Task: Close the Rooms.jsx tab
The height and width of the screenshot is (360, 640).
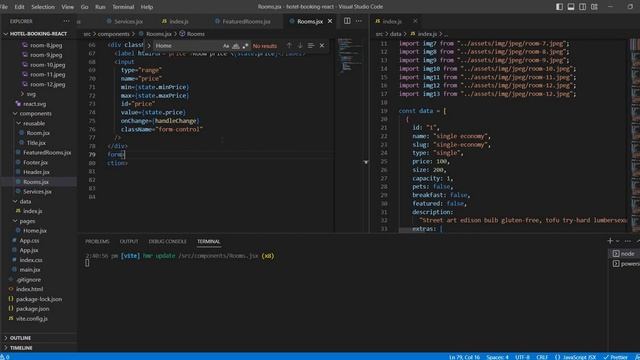Action: 330,21
